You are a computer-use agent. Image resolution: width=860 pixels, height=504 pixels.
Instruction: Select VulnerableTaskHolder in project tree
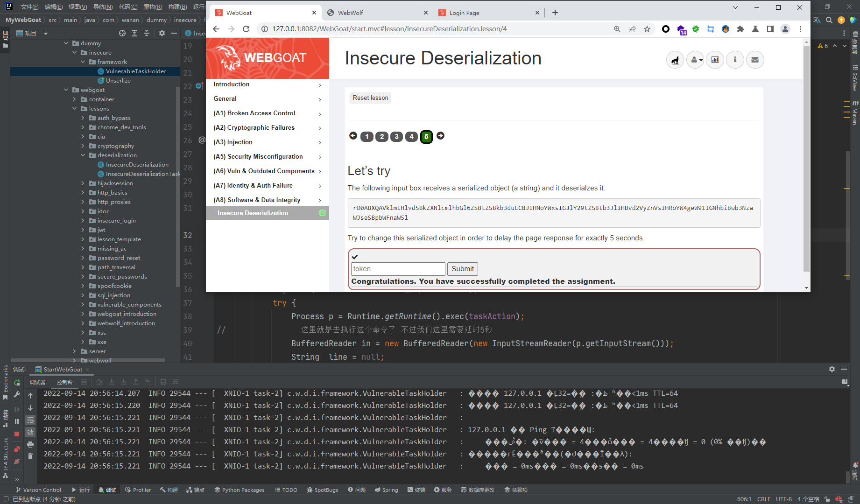tap(136, 71)
